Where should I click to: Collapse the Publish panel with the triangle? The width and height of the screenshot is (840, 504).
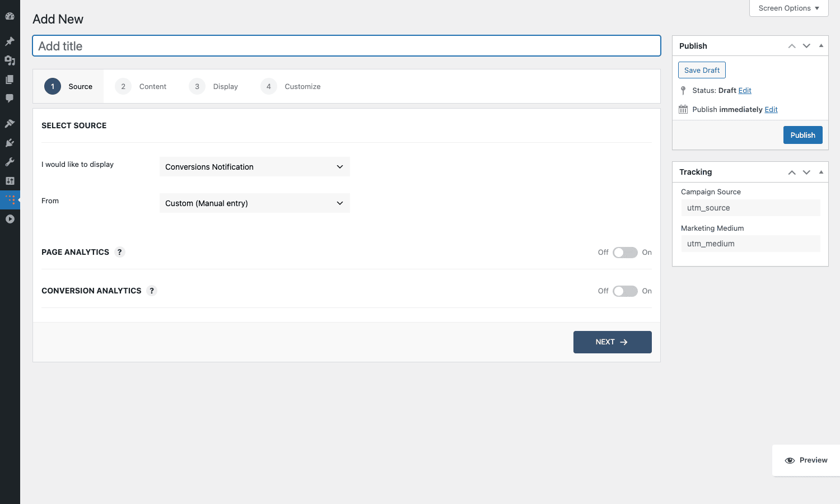pyautogui.click(x=821, y=46)
